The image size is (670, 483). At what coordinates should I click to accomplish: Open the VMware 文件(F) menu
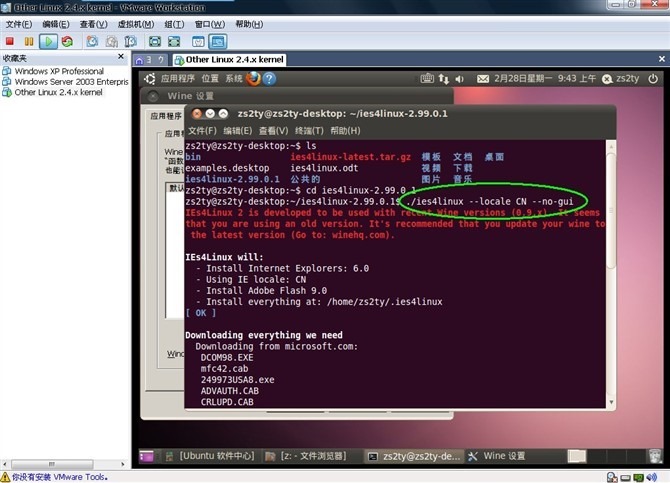(19, 24)
